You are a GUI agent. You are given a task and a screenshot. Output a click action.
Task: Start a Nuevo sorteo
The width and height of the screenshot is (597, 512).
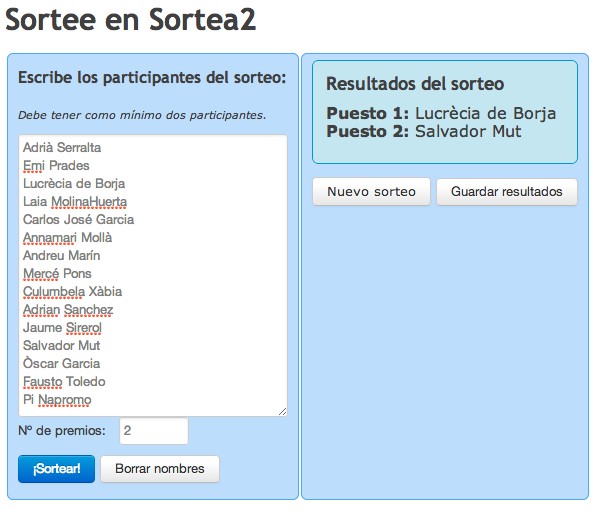click(371, 191)
